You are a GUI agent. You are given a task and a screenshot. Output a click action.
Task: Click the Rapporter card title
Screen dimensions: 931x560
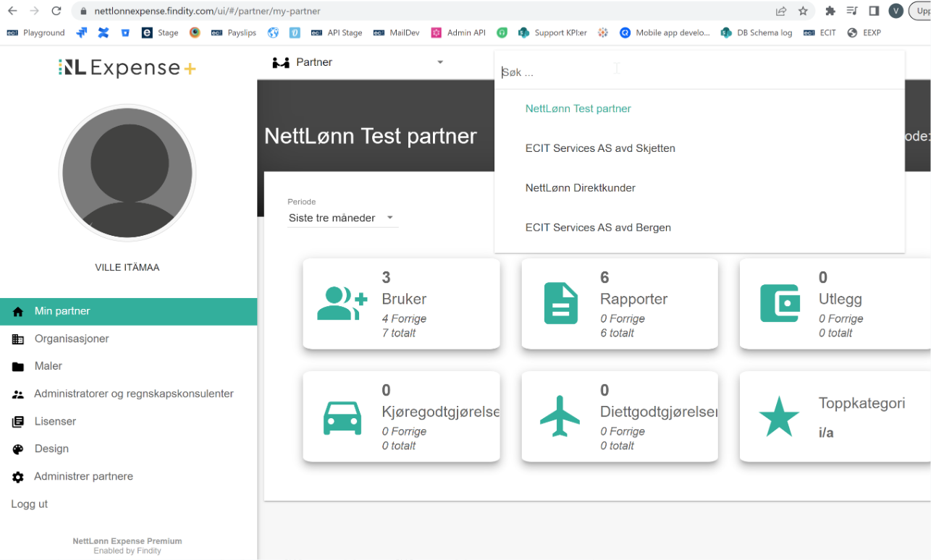click(x=633, y=299)
